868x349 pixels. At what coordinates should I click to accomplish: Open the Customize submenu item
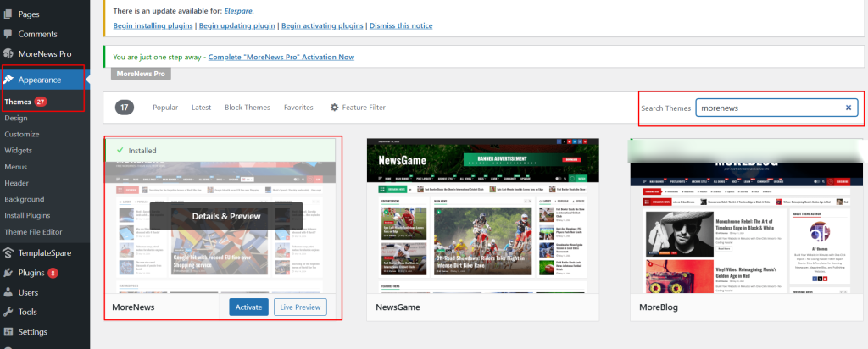coord(21,134)
